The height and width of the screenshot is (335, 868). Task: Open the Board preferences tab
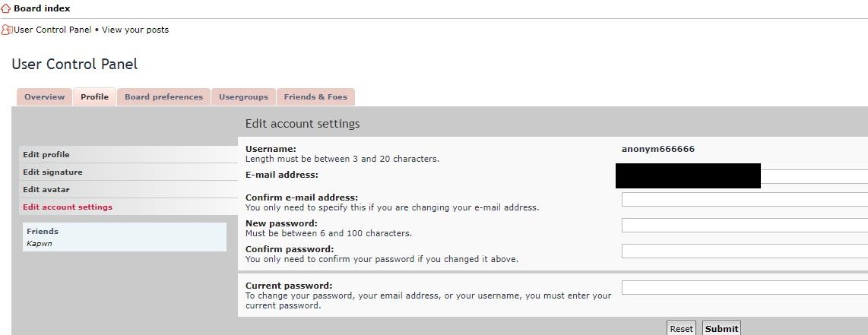coord(163,97)
